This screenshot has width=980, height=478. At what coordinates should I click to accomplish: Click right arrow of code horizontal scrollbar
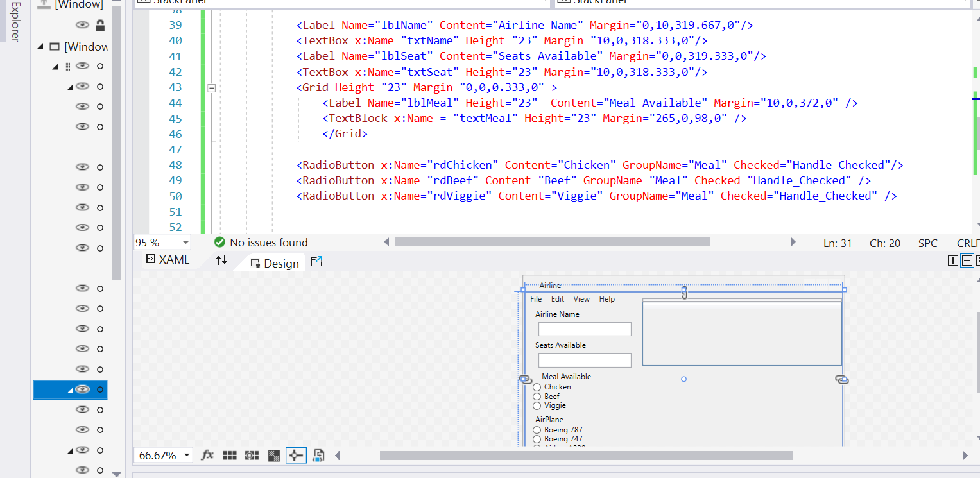(793, 242)
